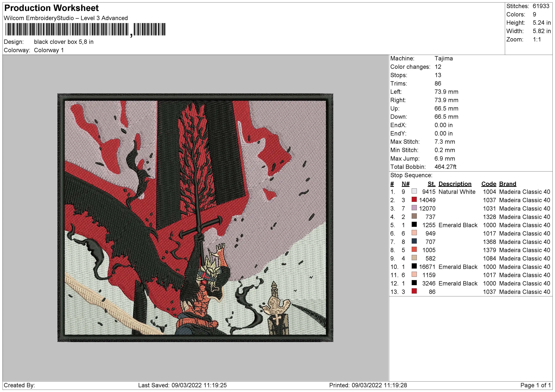Click stitch count '12070' in row 3
This screenshot has width=555, height=392.
tap(427, 208)
